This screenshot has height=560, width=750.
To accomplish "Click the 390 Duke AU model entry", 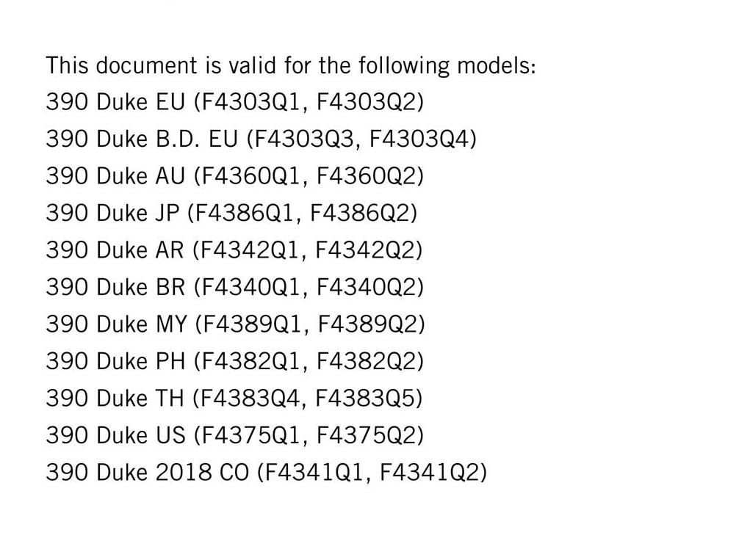I will pyautogui.click(x=235, y=176).
